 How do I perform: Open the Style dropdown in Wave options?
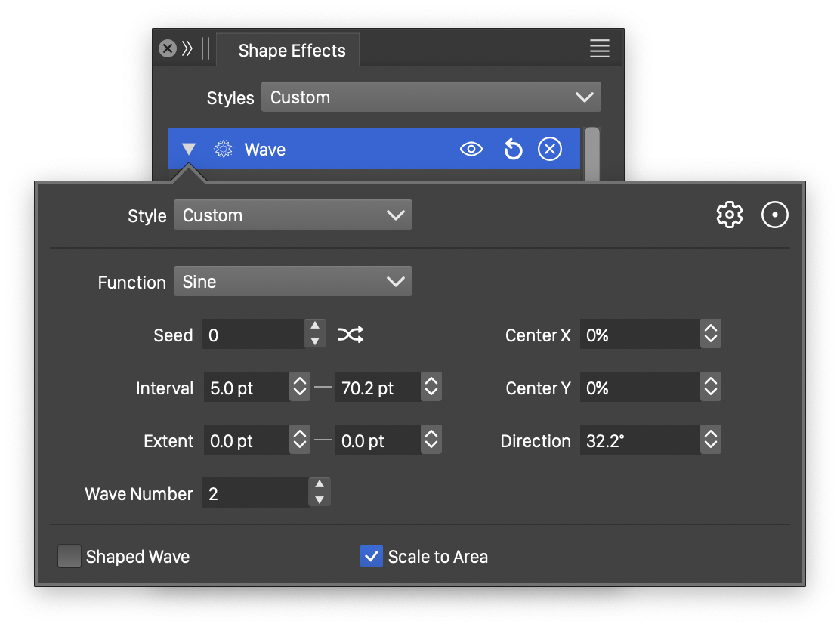pos(292,215)
